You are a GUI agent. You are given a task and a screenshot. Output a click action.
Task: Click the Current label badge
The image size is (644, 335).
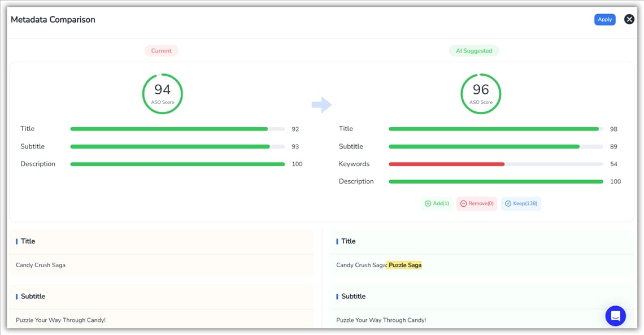tap(161, 51)
